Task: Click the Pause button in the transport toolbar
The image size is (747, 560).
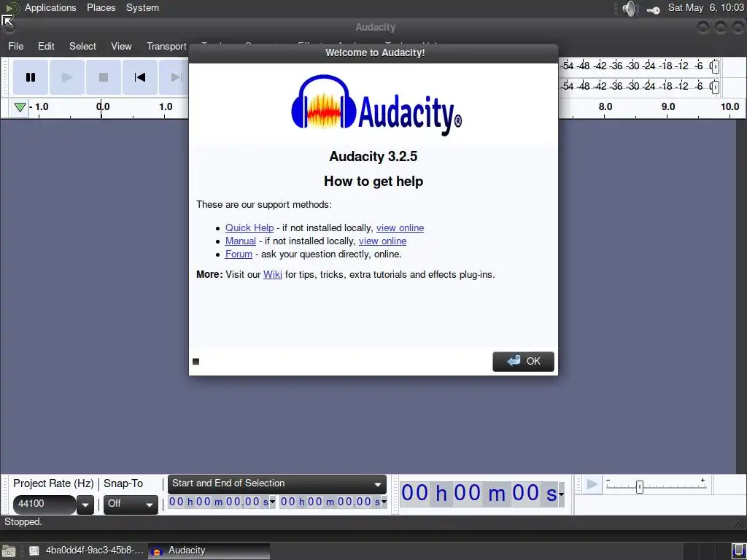Action: (31, 77)
